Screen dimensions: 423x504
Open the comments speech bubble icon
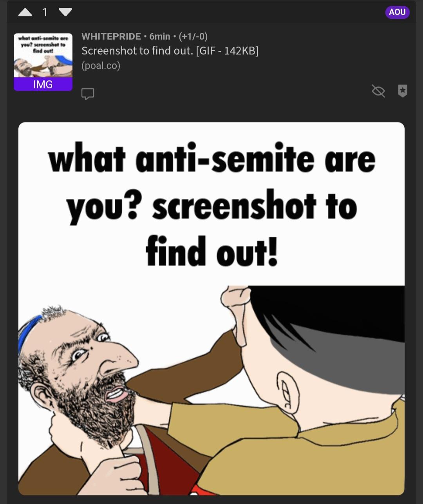(x=88, y=94)
